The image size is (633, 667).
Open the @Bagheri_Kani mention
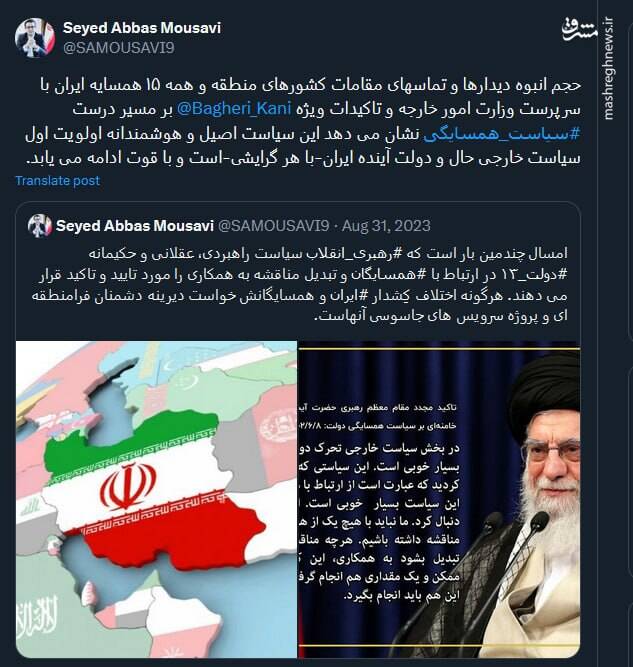[x=234, y=108]
